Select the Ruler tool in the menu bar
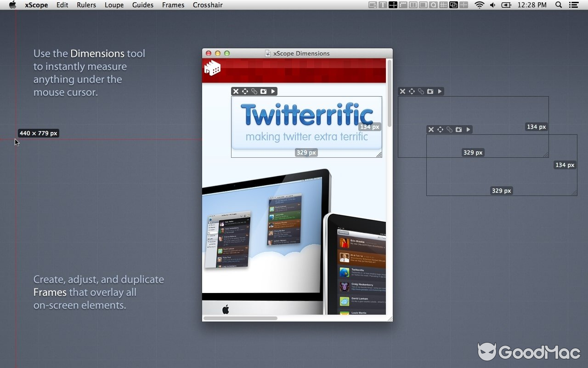 402,5
